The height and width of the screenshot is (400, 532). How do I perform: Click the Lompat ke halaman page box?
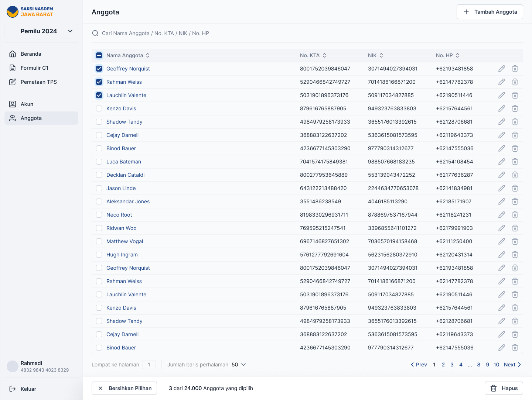(x=149, y=365)
